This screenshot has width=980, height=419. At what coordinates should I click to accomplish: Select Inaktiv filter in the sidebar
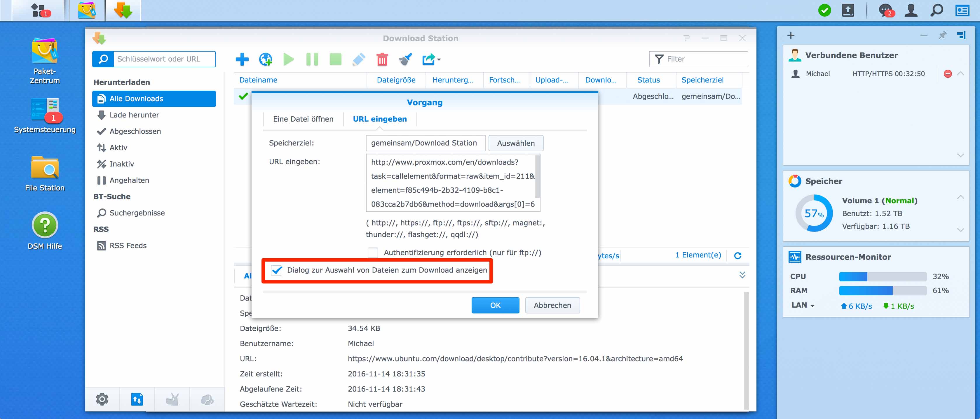pos(154,164)
